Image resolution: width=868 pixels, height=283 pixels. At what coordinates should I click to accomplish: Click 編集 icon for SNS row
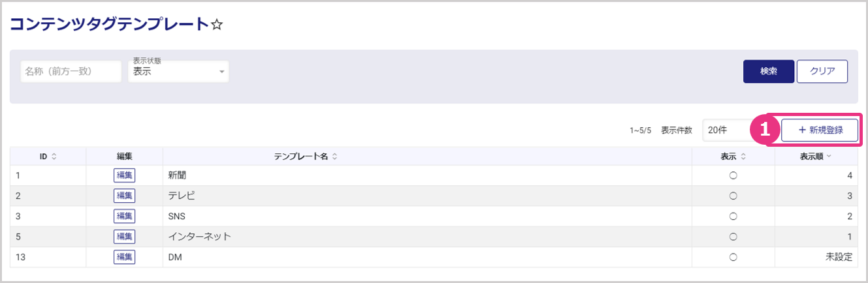124,216
